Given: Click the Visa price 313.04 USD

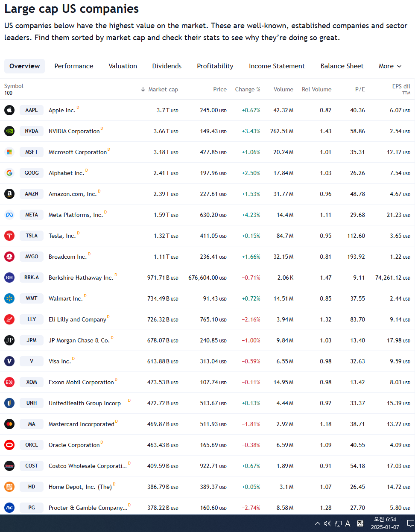Looking at the screenshot, I should coord(213,361).
